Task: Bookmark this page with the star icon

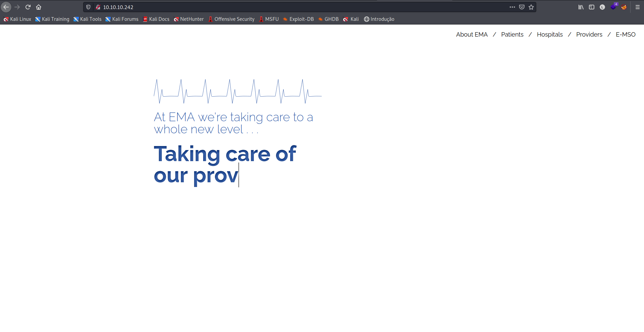Action: tap(531, 7)
